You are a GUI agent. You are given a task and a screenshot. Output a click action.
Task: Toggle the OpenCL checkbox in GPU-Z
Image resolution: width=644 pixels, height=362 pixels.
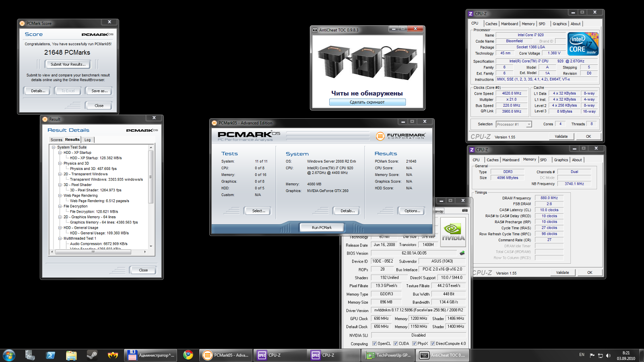pyautogui.click(x=374, y=343)
